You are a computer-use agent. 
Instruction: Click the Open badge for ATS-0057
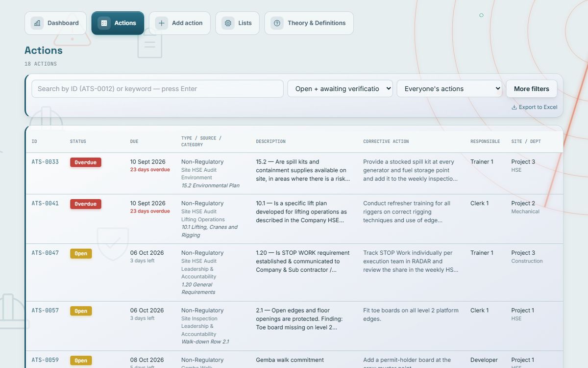(81, 311)
